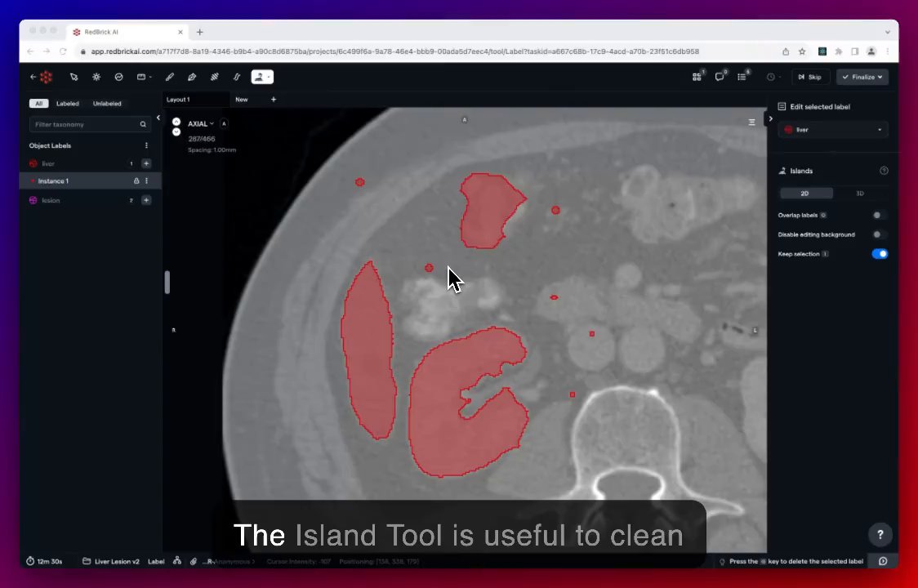This screenshot has width=918, height=588.
Task: Collapse the right sidebar panel
Action: [770, 119]
